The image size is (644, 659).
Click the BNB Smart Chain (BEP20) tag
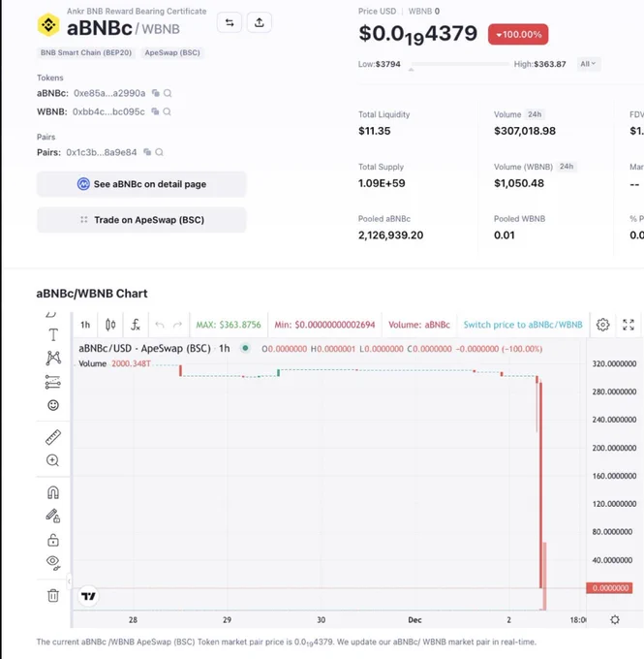(x=86, y=52)
